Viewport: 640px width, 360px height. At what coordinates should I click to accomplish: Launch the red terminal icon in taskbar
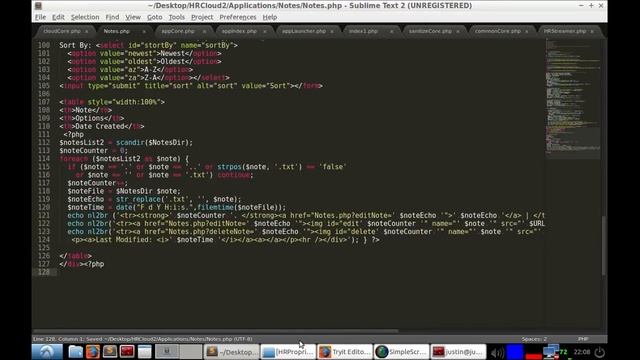click(x=127, y=351)
